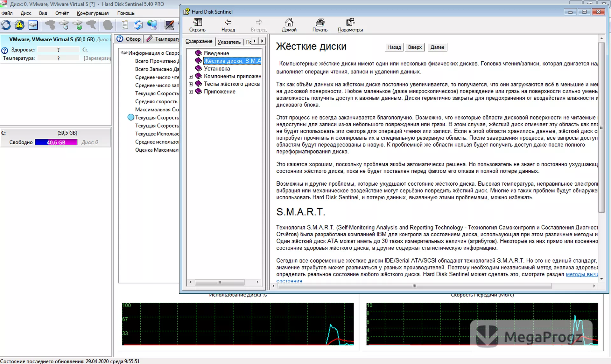Screen dimensions: 611x364
Task: Click the monitor with screwdriver configuration icon
Action: (x=169, y=25)
